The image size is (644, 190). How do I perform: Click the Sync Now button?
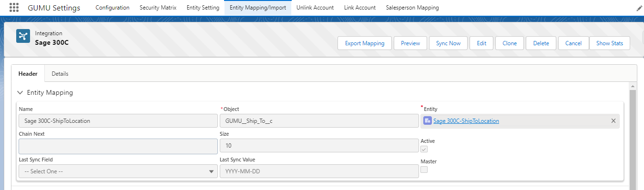click(x=448, y=43)
